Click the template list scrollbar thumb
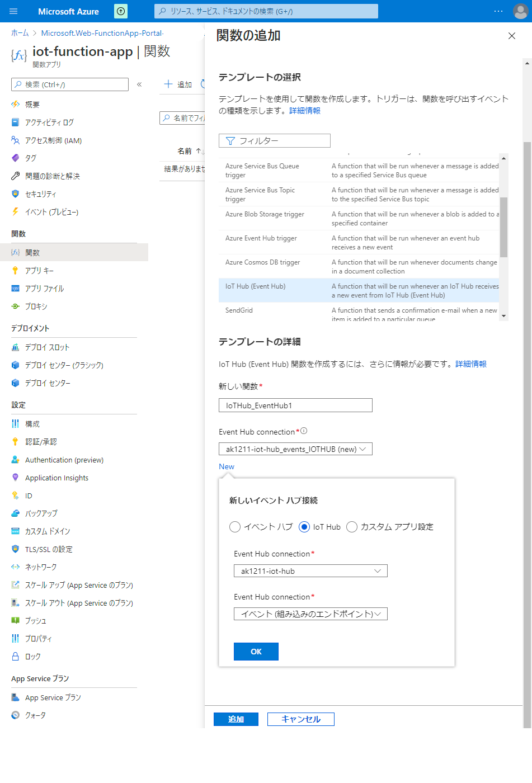This screenshot has height=783, width=532. point(503,227)
